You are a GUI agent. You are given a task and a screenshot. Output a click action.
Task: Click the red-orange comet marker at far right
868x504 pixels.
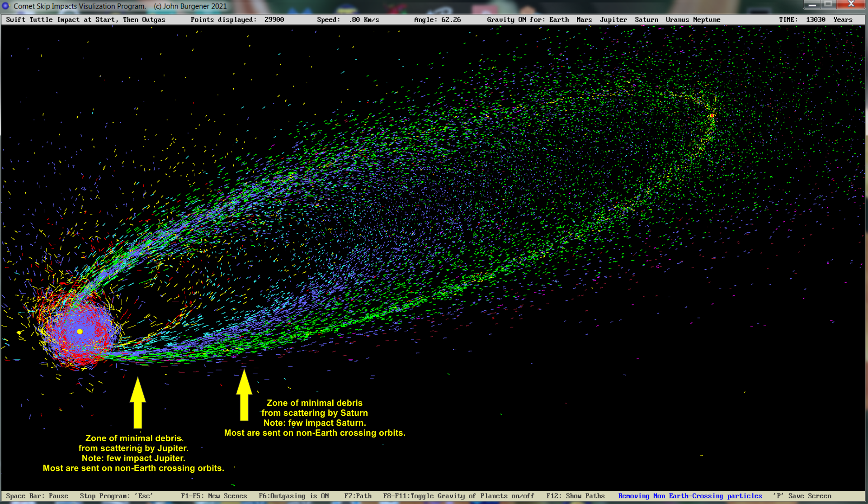pyautogui.click(x=712, y=116)
